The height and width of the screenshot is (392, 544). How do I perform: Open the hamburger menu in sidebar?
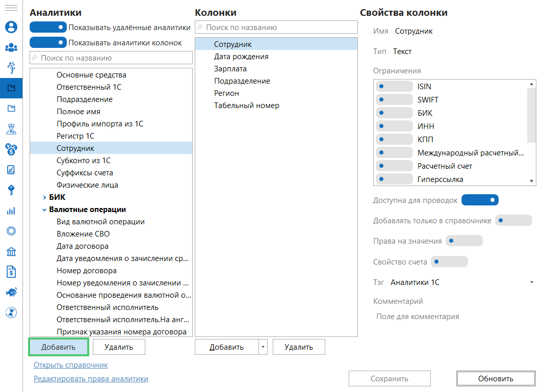coord(11,9)
